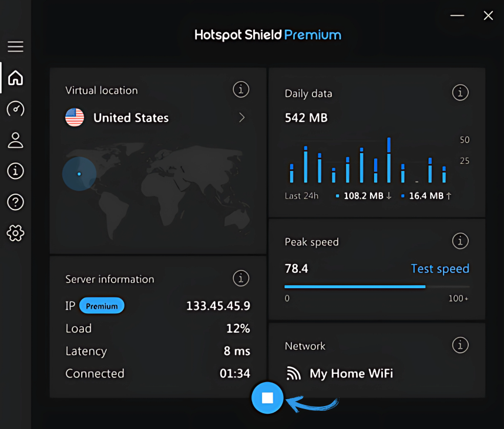Click the 01:34 connected time
This screenshot has width=504, height=429.
tap(235, 373)
